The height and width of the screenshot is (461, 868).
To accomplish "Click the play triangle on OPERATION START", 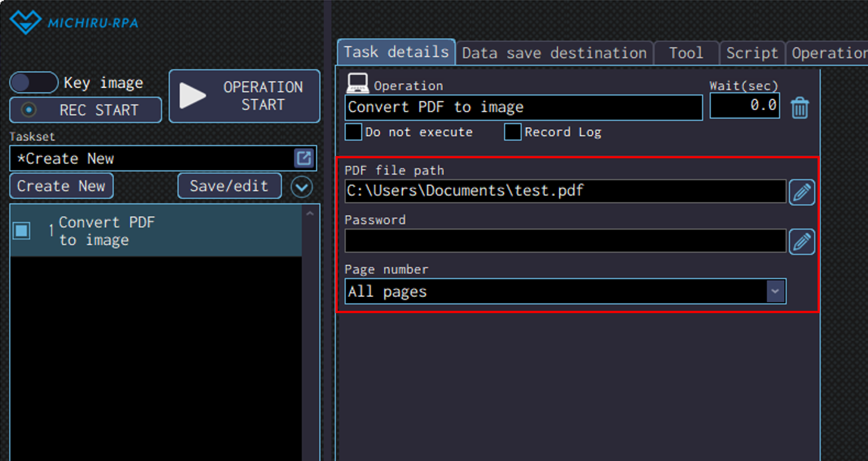I will [193, 96].
